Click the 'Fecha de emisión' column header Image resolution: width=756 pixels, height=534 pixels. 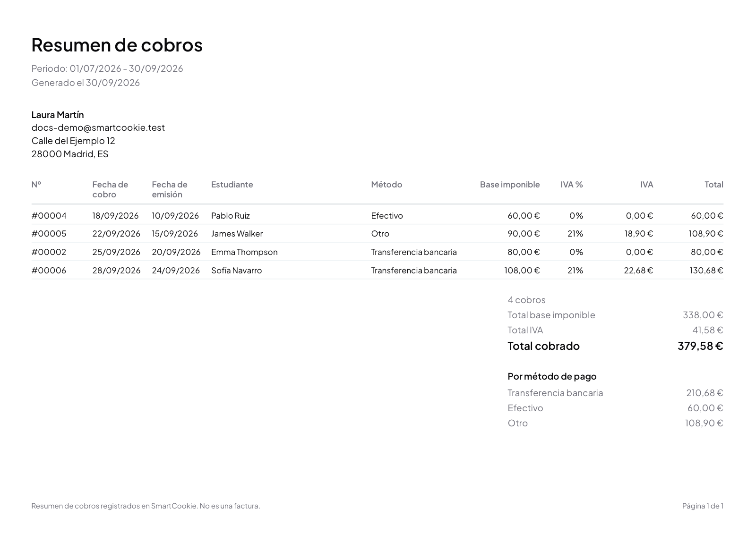click(x=170, y=189)
